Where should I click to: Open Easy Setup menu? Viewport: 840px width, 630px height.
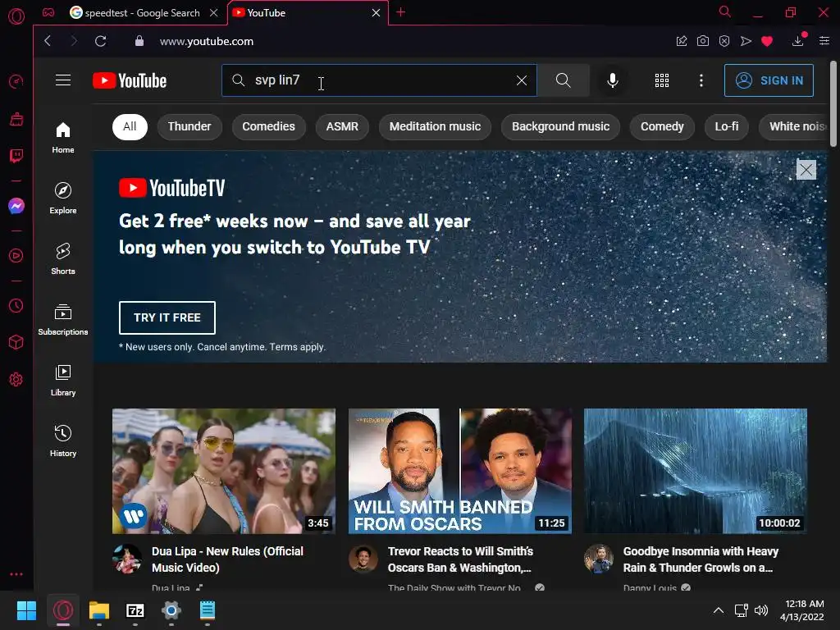pyautogui.click(x=824, y=41)
